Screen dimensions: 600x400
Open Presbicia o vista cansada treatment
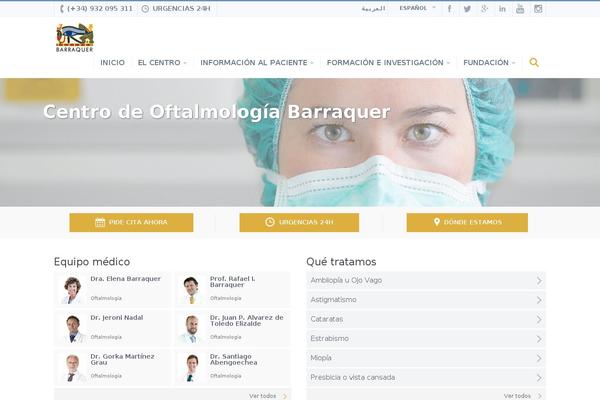point(426,377)
